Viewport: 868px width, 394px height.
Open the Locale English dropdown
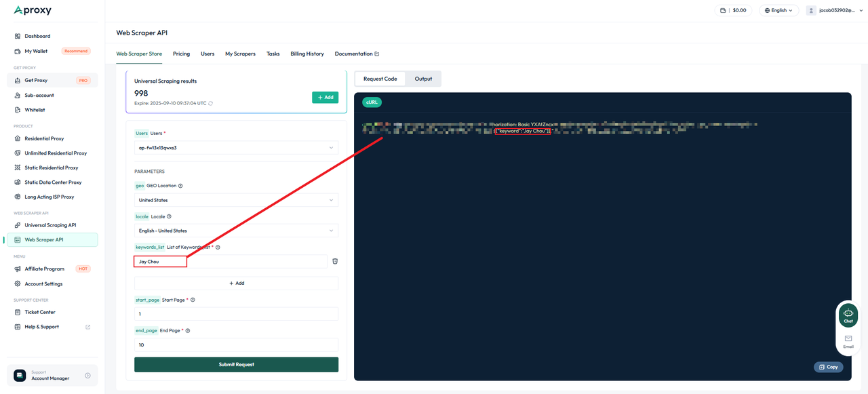(x=236, y=231)
